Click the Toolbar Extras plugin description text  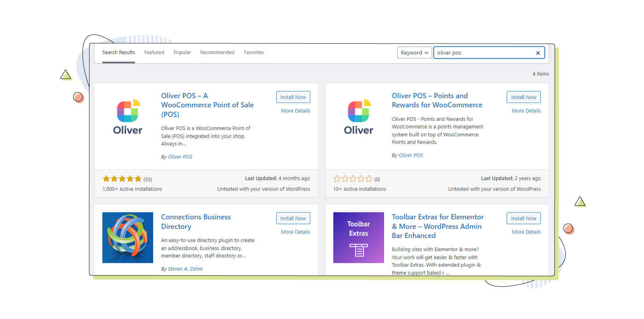(x=436, y=261)
